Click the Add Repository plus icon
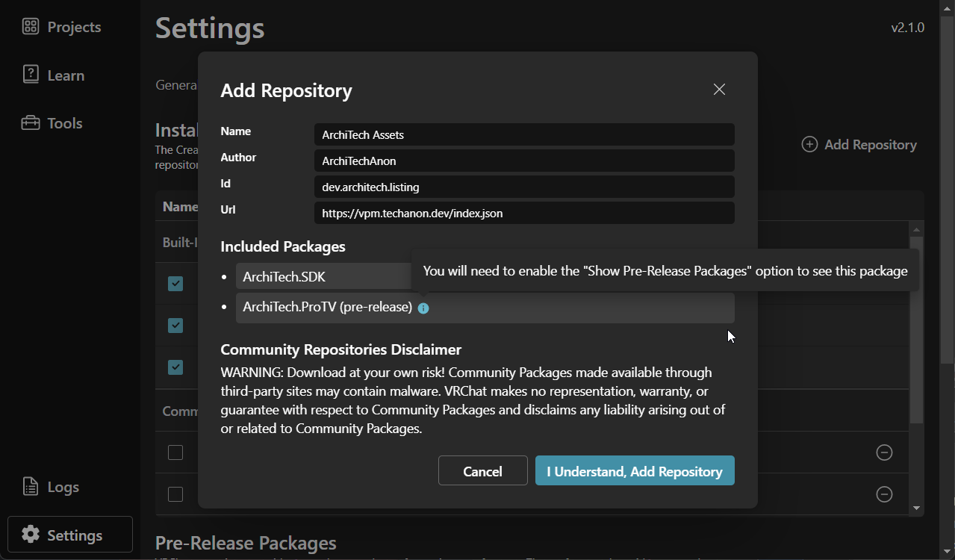The width and height of the screenshot is (955, 560). click(809, 144)
